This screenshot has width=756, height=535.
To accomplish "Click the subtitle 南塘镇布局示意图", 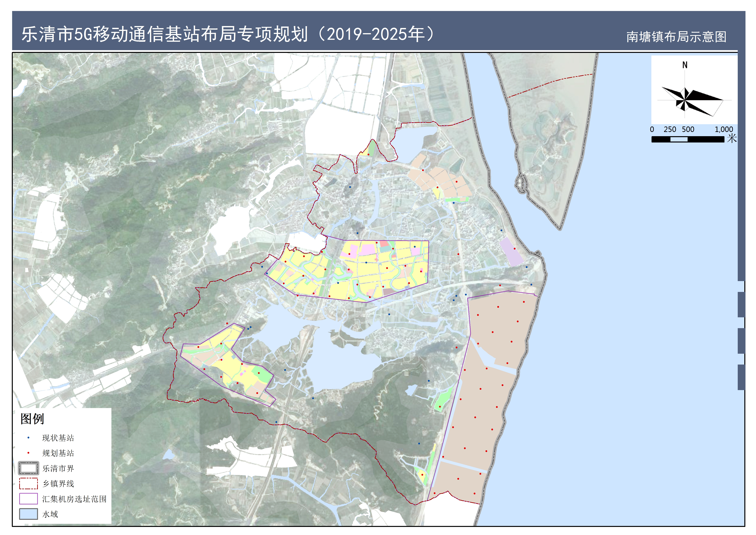I will [676, 37].
